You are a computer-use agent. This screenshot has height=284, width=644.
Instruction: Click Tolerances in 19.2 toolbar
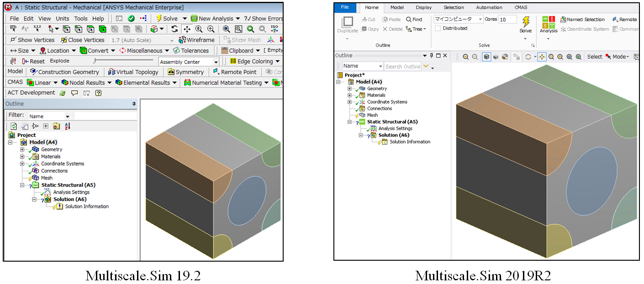point(191,51)
